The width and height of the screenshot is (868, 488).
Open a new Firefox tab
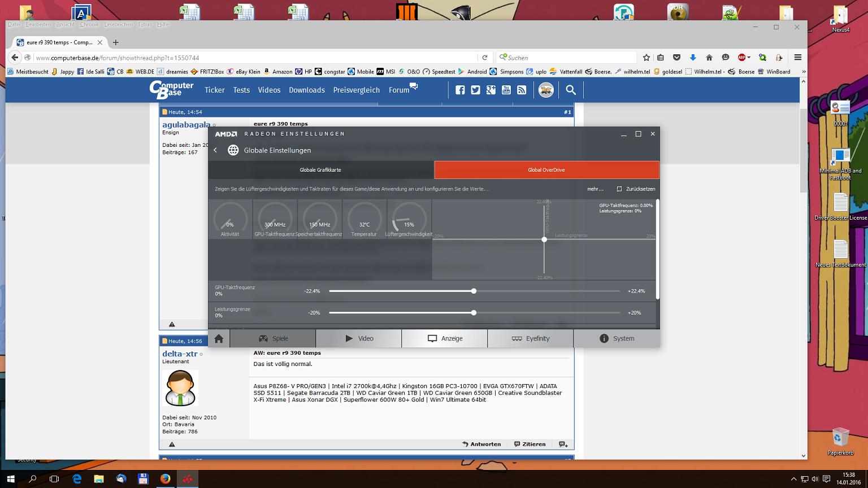click(116, 42)
